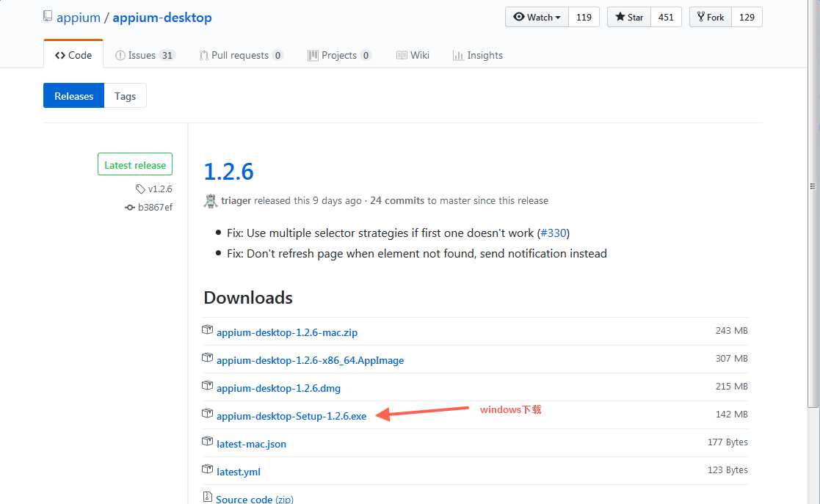Download appium-desktop-Setup-1.2.6.exe

(x=291, y=416)
